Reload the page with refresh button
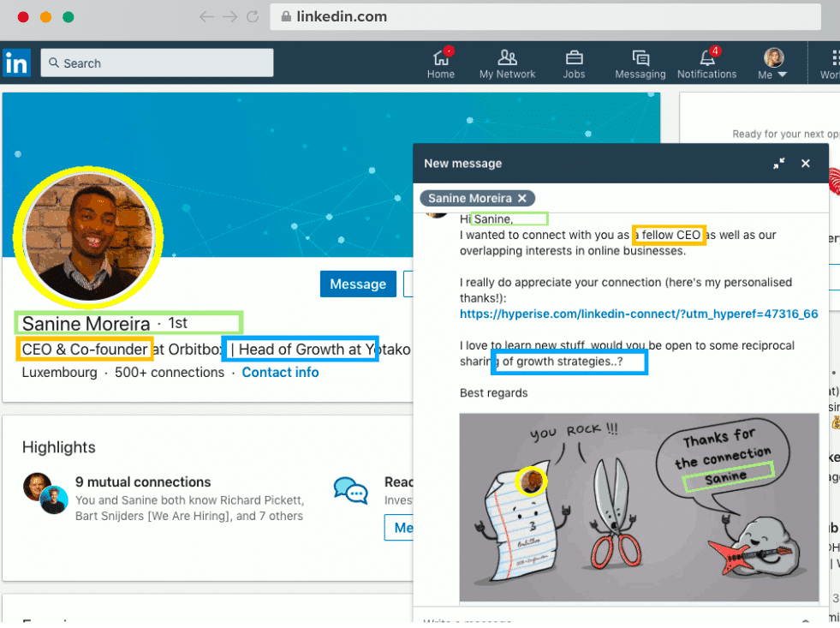The height and width of the screenshot is (628, 840). click(x=253, y=16)
